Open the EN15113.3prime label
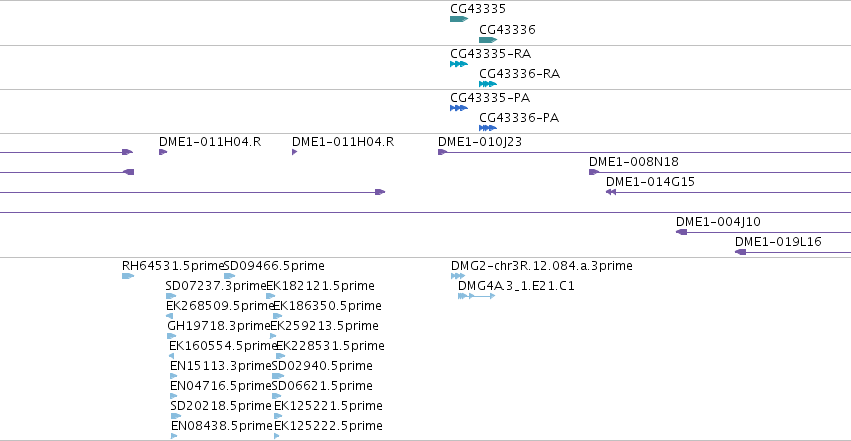Viewport: 851px width, 441px height. click(220, 366)
